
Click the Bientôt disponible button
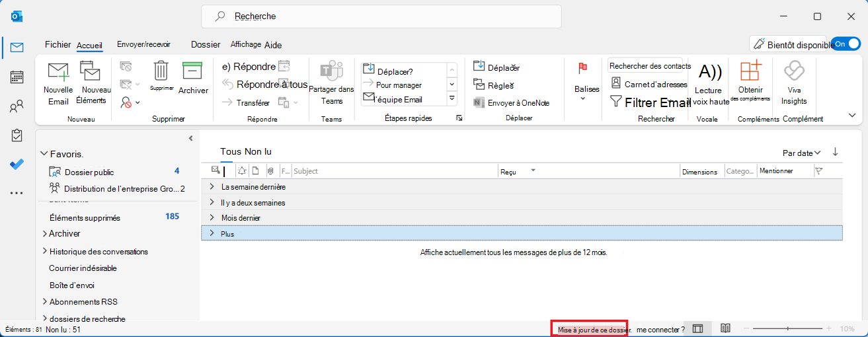787,44
